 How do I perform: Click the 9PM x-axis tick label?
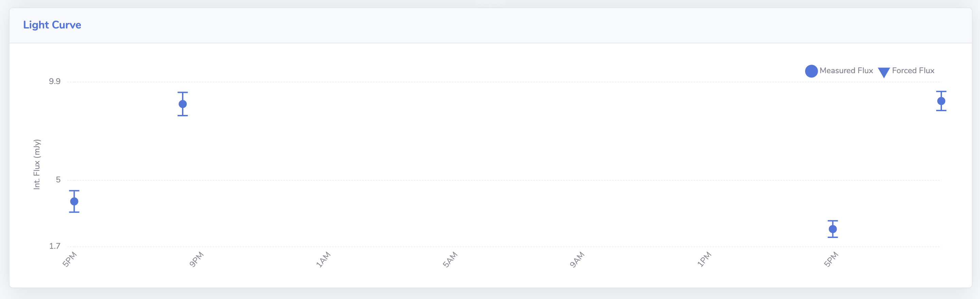196,259
